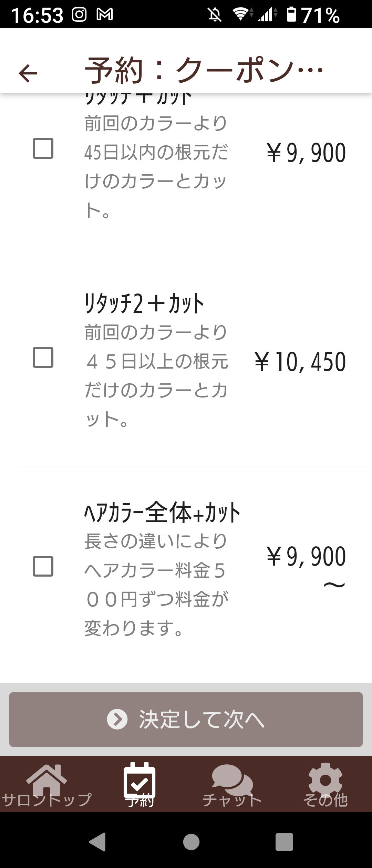Check the ¥9,900 リタッチ+カット coupon box
Viewport: 372px width, 868px height.
pyautogui.click(x=43, y=148)
